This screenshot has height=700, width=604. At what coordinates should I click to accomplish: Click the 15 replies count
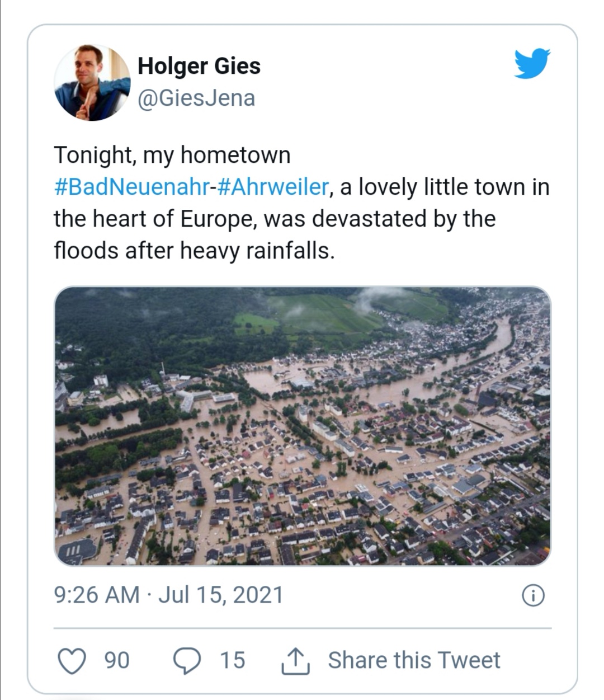point(232,660)
